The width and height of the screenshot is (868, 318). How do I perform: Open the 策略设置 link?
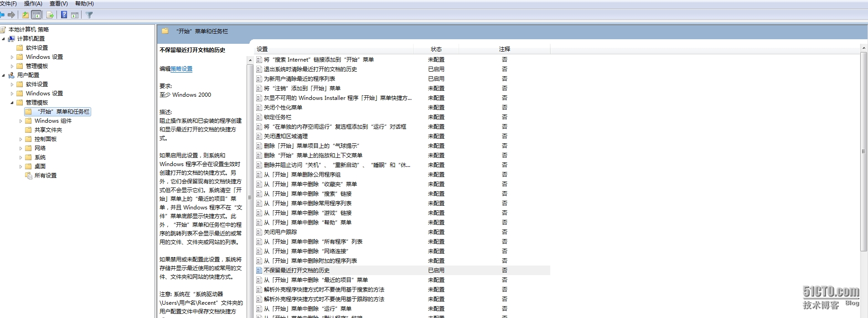point(181,69)
